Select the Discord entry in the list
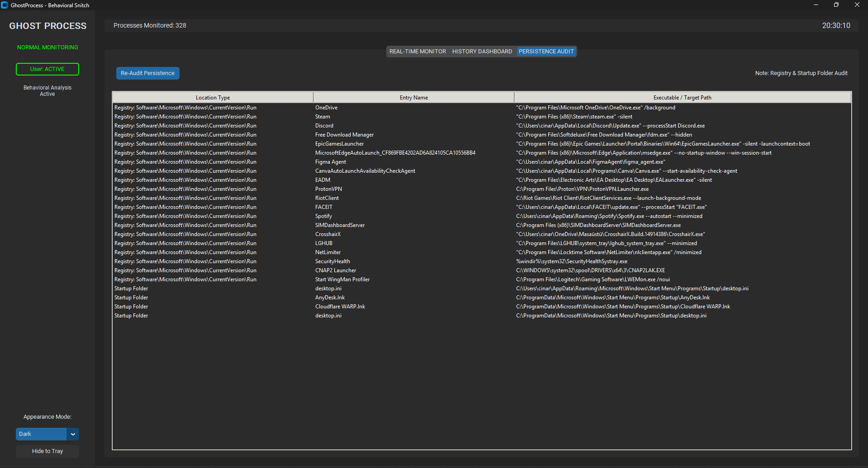868x468 pixels. (324, 126)
